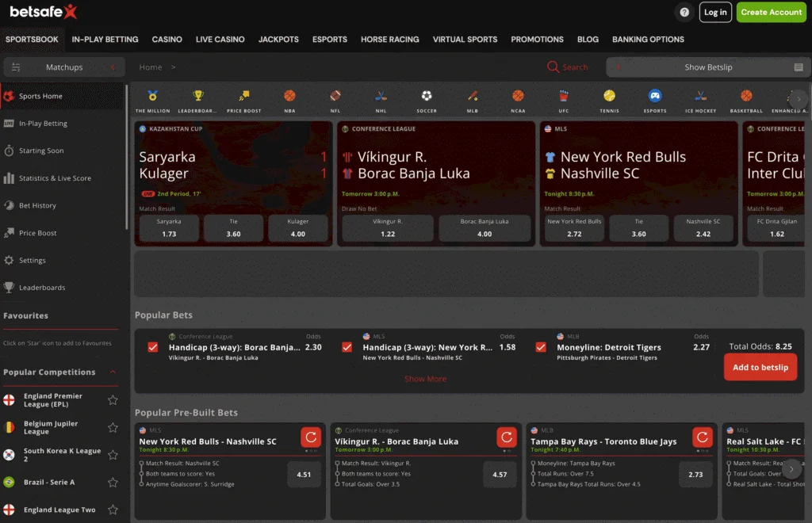
Task: Go to Casino menu item
Action: [x=167, y=40]
